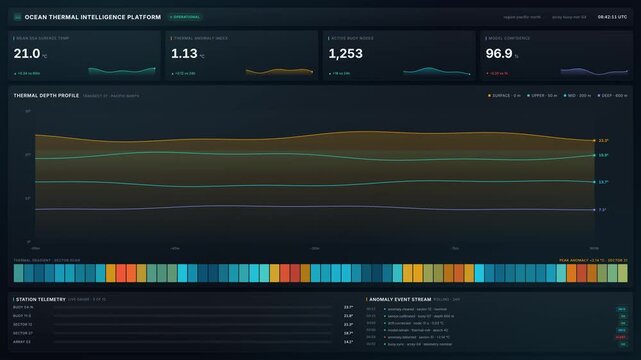This screenshot has height=360, width=641.
Task: Click the last cell of the thermal gradient strip
Action: point(622,273)
